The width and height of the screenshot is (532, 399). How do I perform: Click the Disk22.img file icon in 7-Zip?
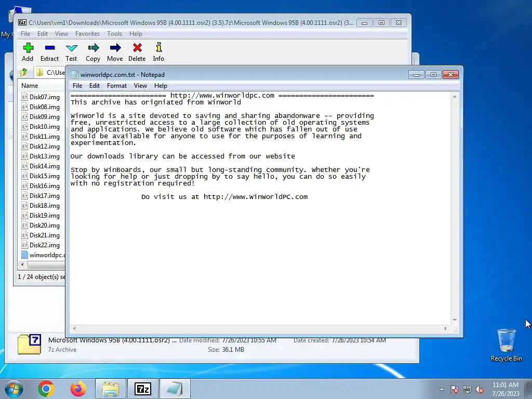click(x=24, y=245)
